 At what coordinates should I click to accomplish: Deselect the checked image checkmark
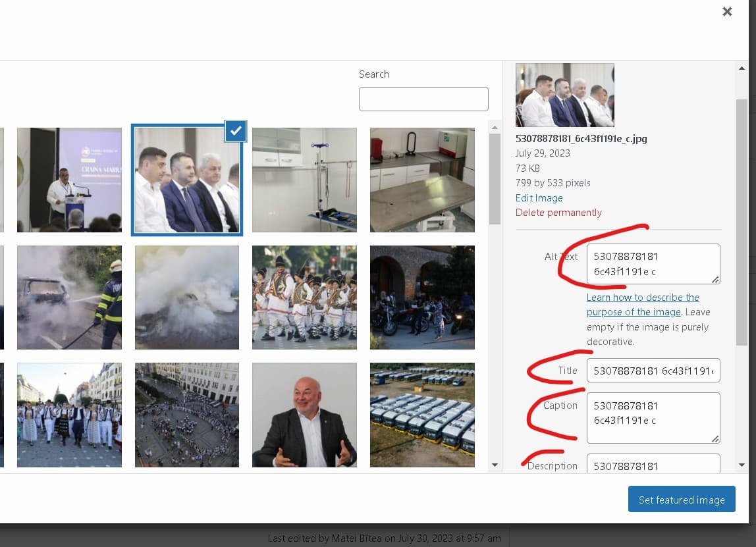235,131
